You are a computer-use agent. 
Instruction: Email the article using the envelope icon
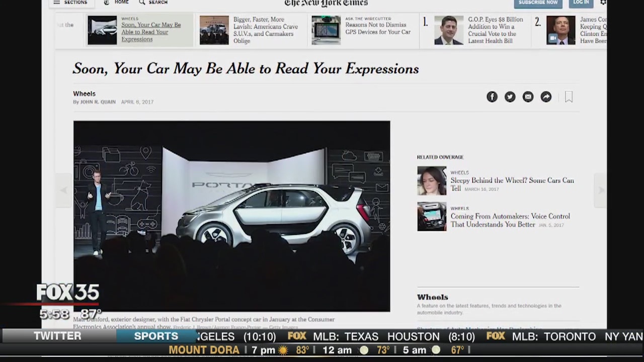click(528, 97)
